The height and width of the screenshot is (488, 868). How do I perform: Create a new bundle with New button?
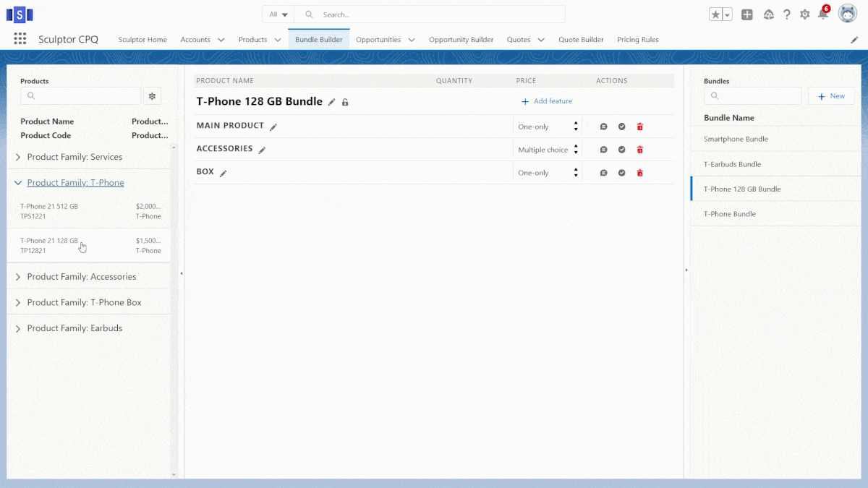[831, 96]
